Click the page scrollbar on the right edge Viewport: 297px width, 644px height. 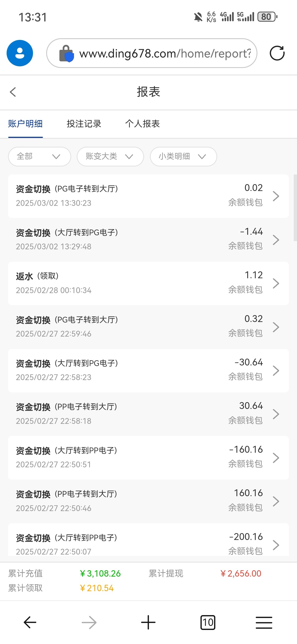(295, 208)
